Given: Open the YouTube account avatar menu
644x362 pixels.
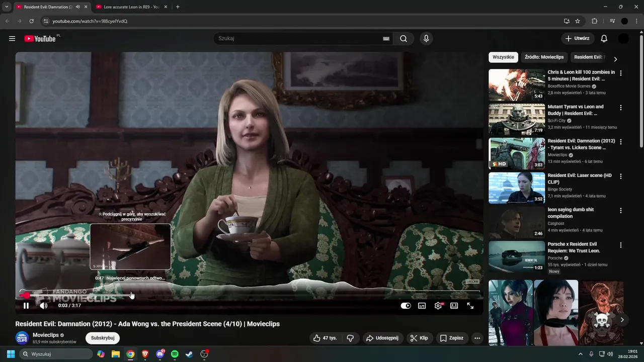Looking at the screenshot, I should (624, 39).
